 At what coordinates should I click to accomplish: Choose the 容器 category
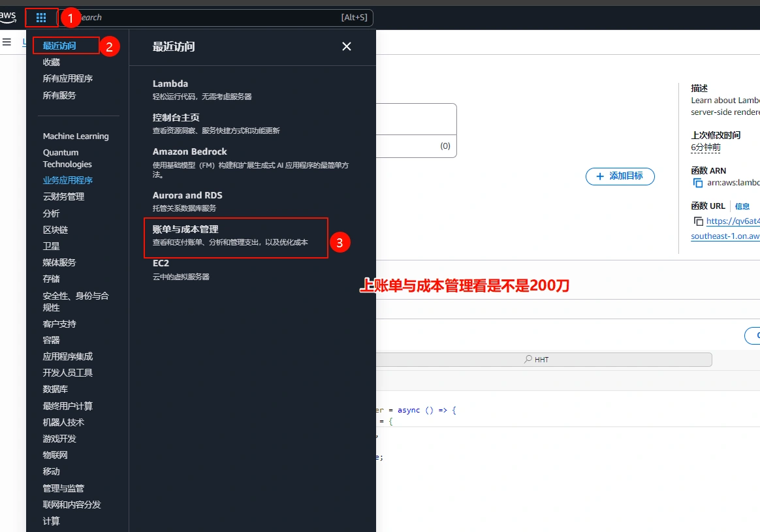click(x=52, y=340)
